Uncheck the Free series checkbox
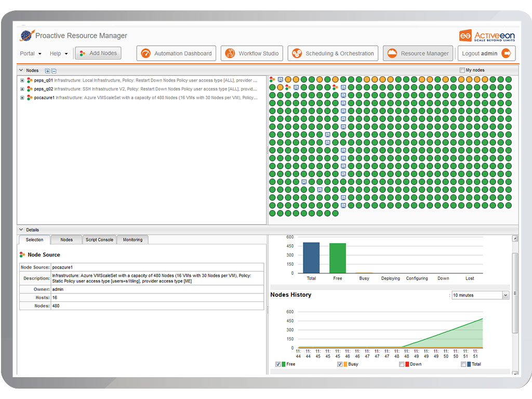 click(278, 364)
